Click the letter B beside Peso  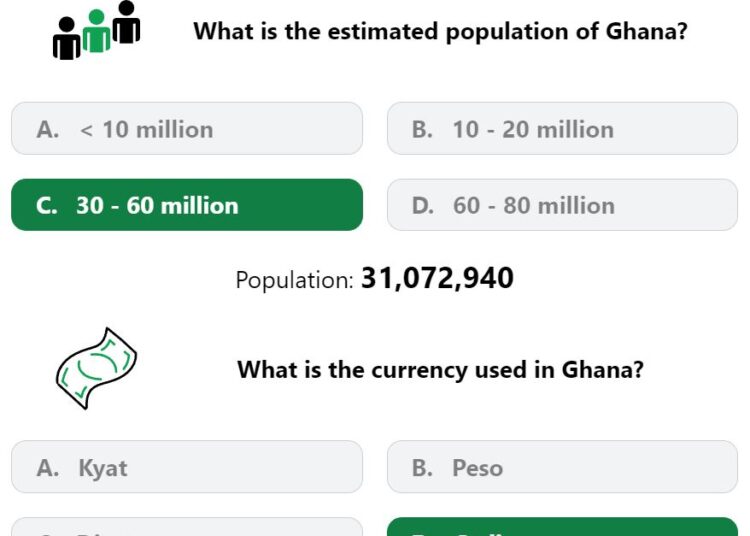421,468
